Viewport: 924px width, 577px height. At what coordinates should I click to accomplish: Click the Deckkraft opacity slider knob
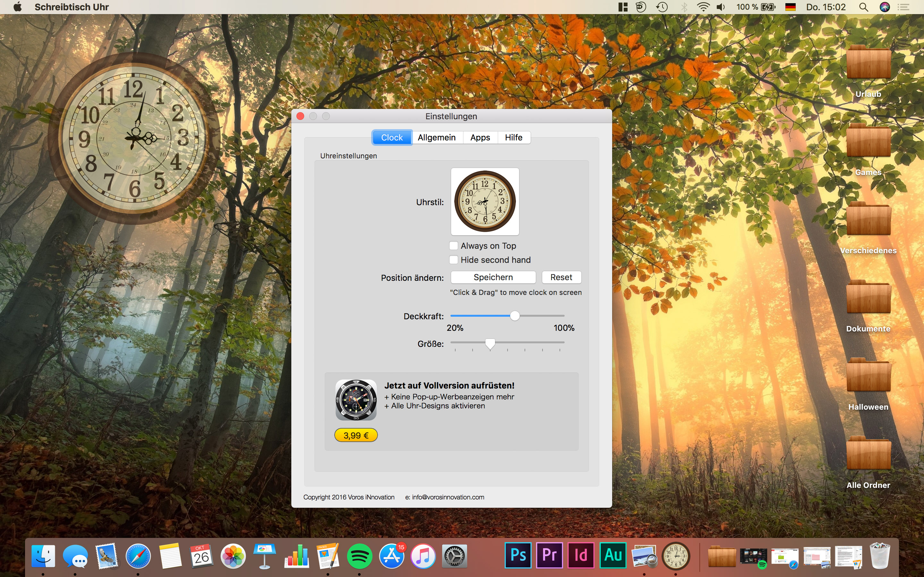point(515,316)
